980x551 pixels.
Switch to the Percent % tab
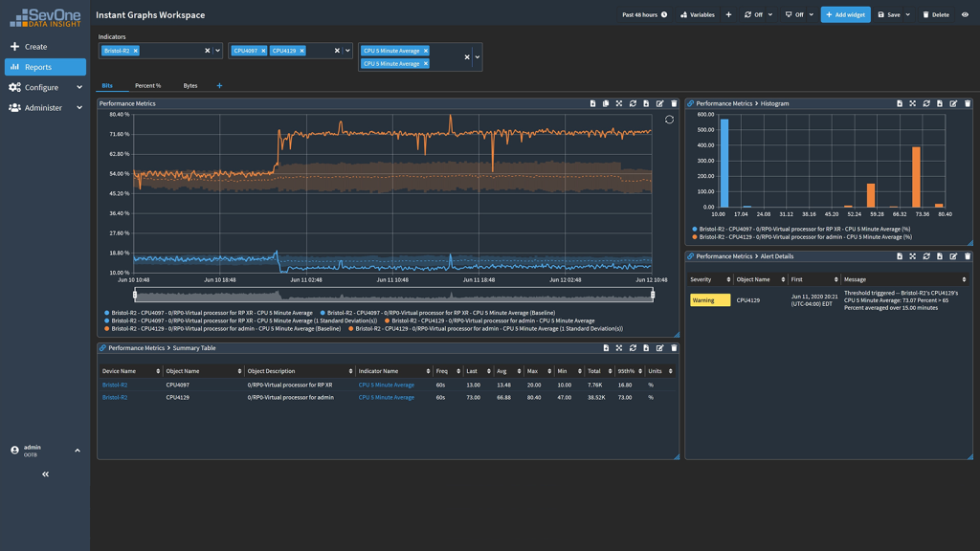pyautogui.click(x=147, y=86)
